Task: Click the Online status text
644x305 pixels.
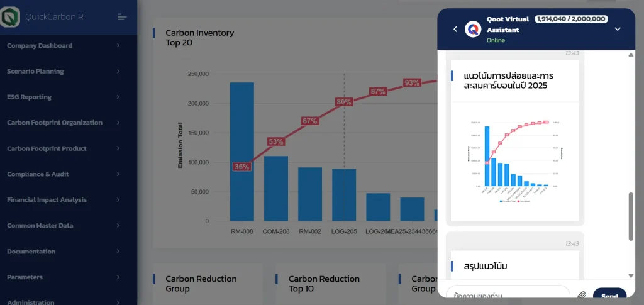Action: 496,40
